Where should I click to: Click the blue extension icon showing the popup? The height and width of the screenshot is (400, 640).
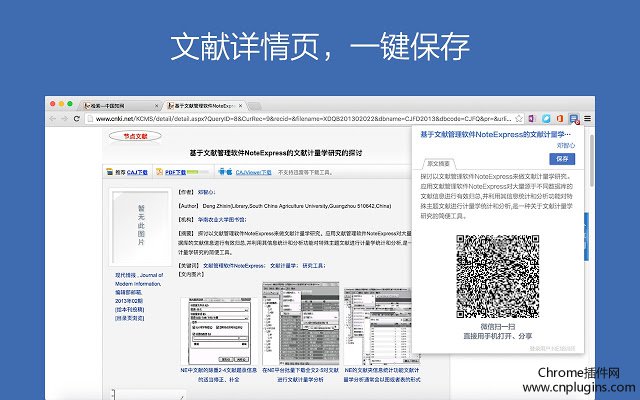(574, 119)
